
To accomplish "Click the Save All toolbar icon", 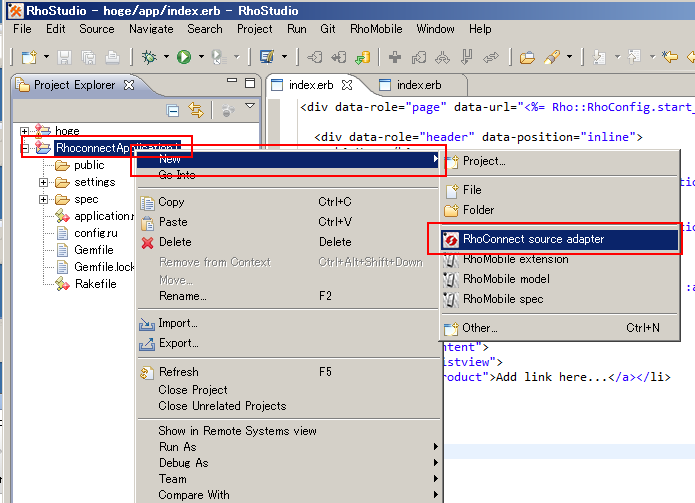I will point(89,57).
